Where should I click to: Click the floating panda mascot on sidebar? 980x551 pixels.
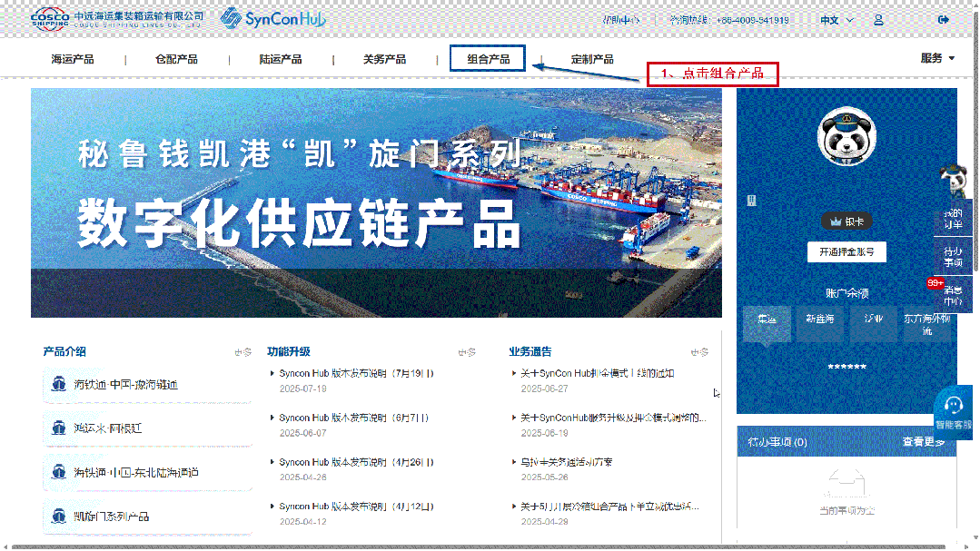955,182
